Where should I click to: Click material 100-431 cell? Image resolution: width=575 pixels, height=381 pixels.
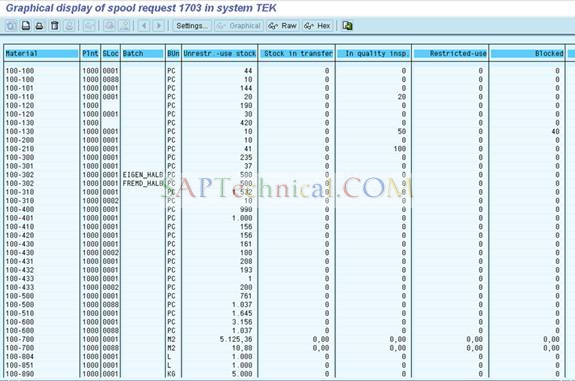click(x=20, y=261)
